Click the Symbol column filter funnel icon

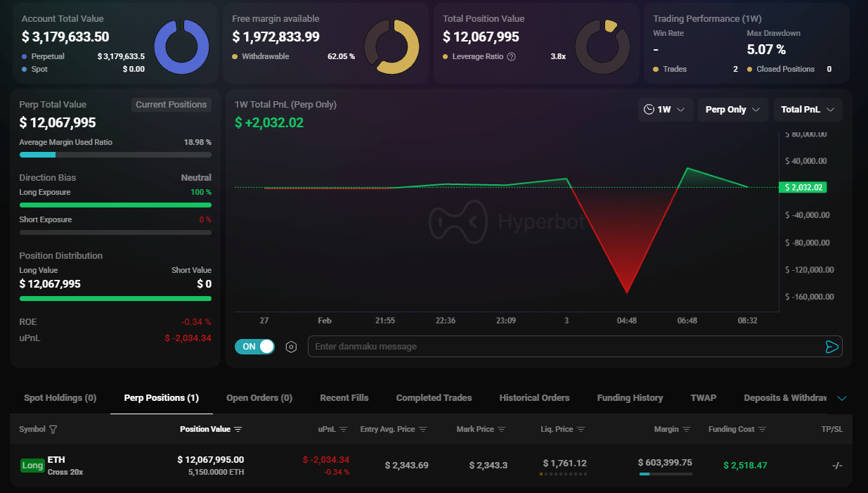click(x=53, y=430)
